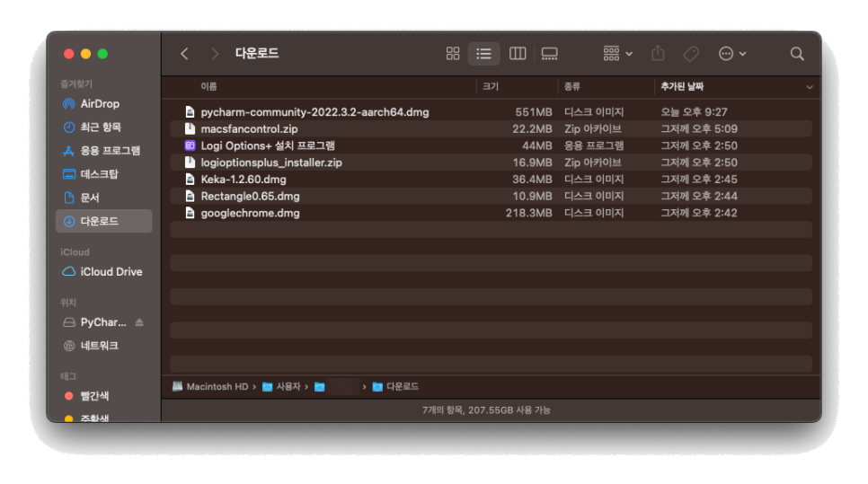Minimize the window with yellow button
868x484 pixels.
click(85, 54)
